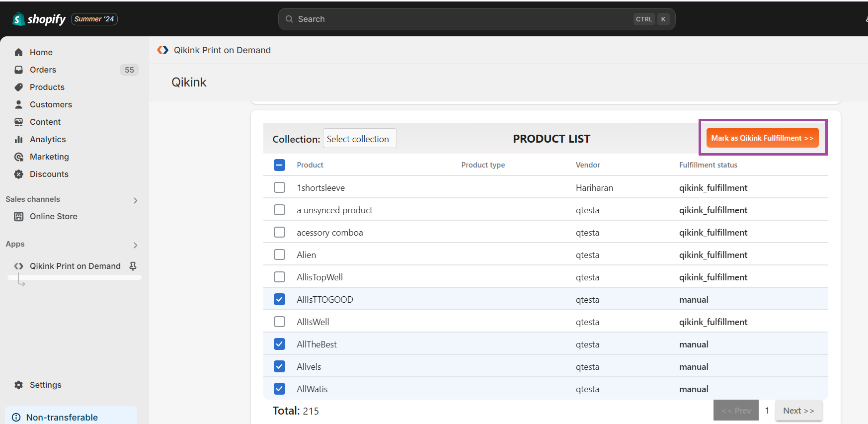Open the Orders page
Image resolution: width=868 pixels, height=424 pixels.
(x=43, y=70)
